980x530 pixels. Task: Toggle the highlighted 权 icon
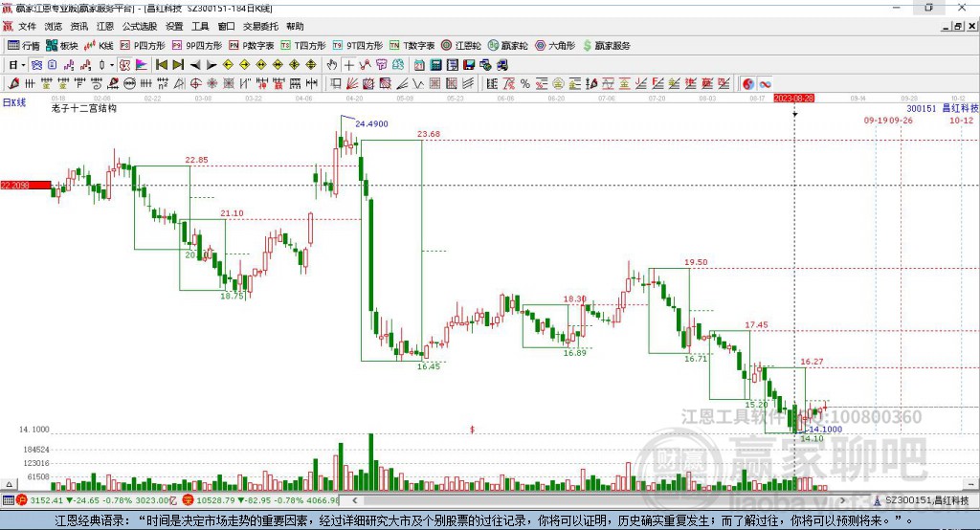pos(124,64)
